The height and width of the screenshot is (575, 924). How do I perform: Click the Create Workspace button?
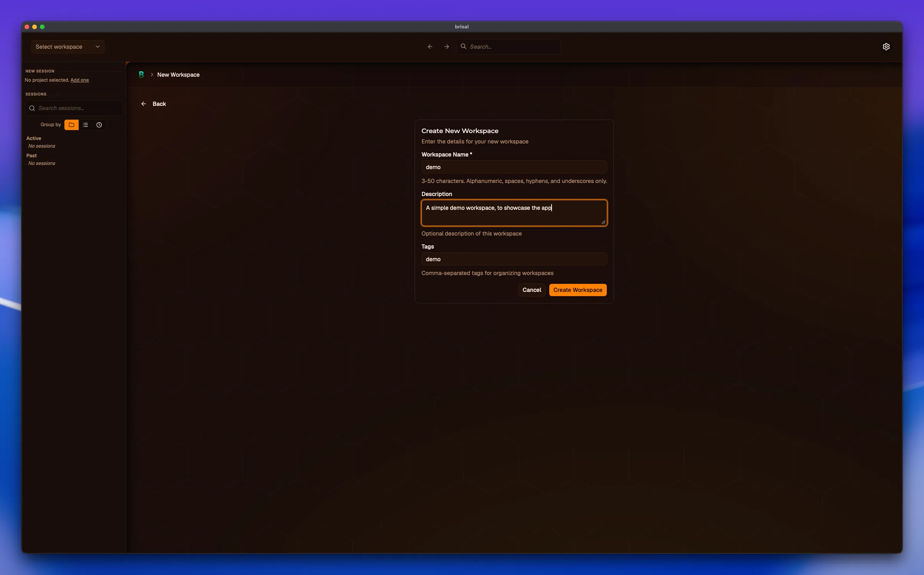tap(578, 290)
